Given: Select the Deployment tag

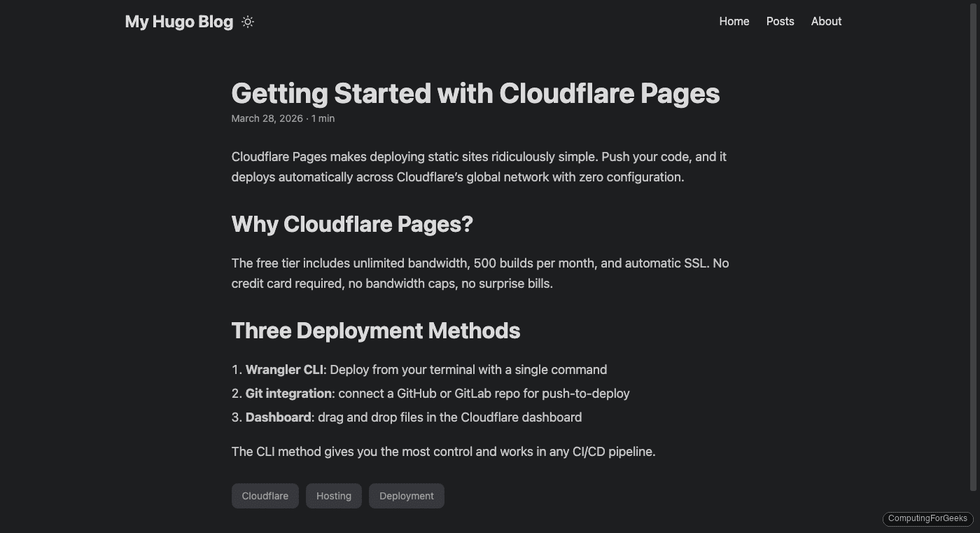Looking at the screenshot, I should click(x=406, y=495).
